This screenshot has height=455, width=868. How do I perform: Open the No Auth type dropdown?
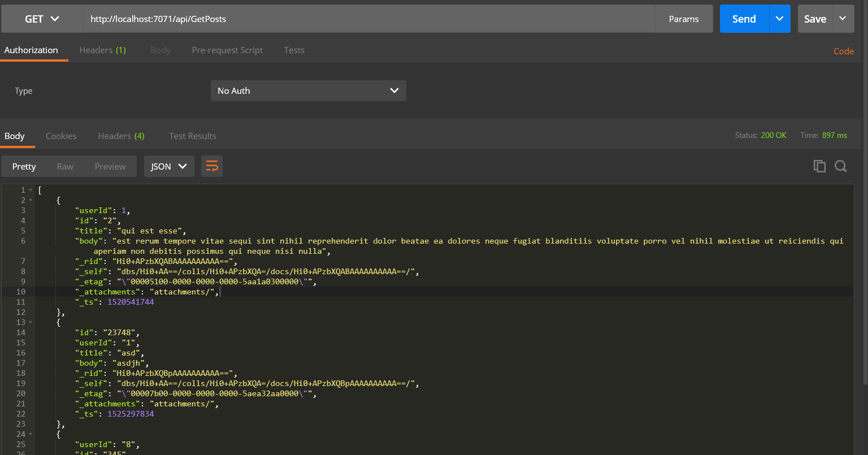(x=309, y=90)
